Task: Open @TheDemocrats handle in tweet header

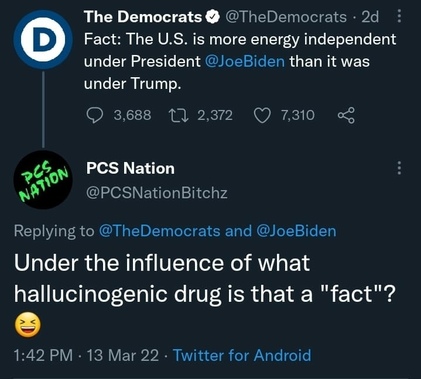Action: point(286,17)
